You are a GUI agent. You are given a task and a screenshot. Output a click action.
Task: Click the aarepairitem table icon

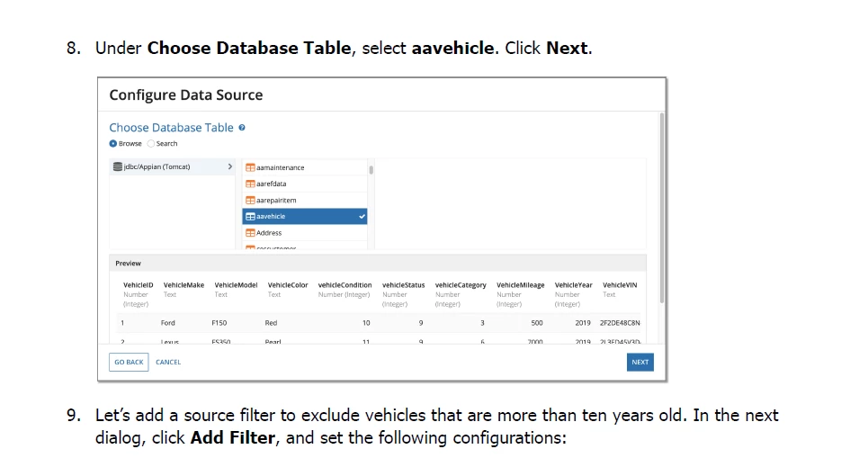pos(250,200)
